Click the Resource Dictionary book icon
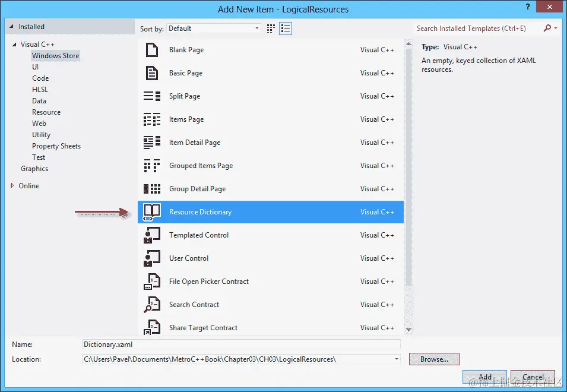This screenshot has height=392, width=567. pyautogui.click(x=152, y=212)
